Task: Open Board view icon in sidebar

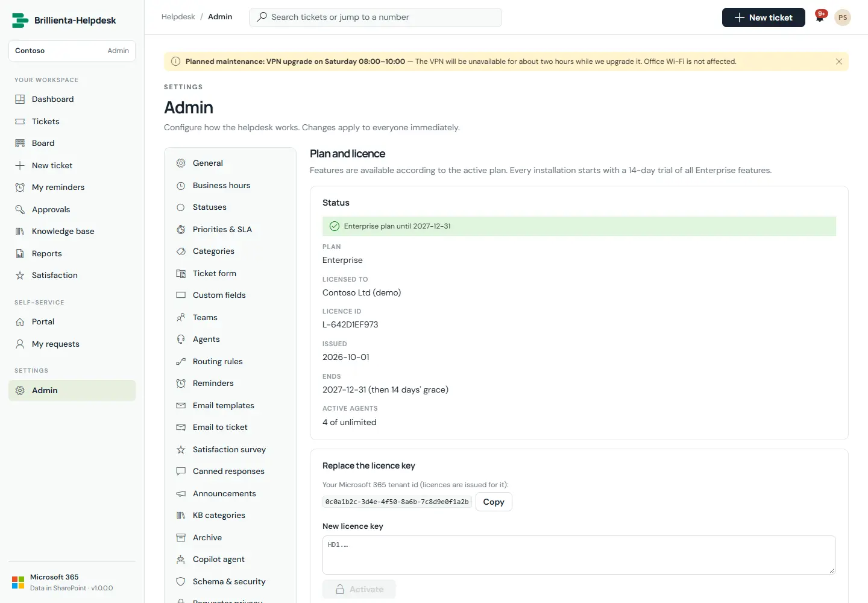Action: coord(20,143)
